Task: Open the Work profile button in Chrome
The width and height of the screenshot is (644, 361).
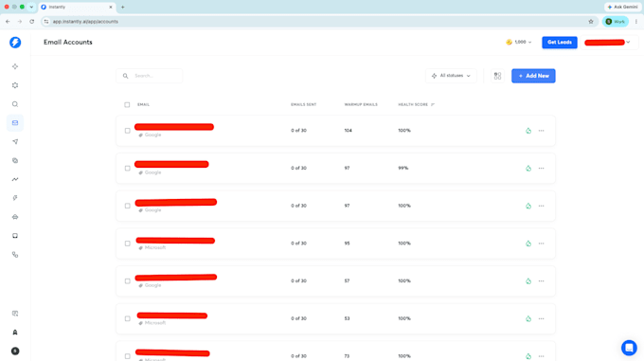Action: [x=615, y=22]
